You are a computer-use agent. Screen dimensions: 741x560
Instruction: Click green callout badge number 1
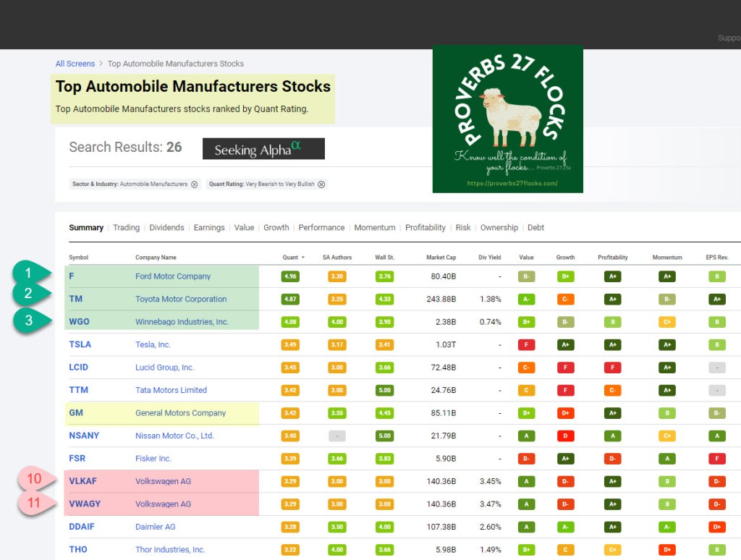click(x=30, y=273)
